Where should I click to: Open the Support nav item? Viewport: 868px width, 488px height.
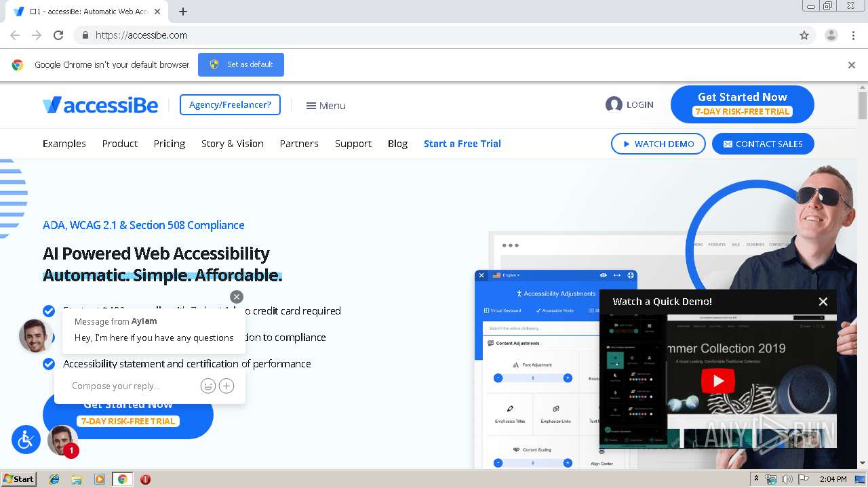click(x=353, y=144)
